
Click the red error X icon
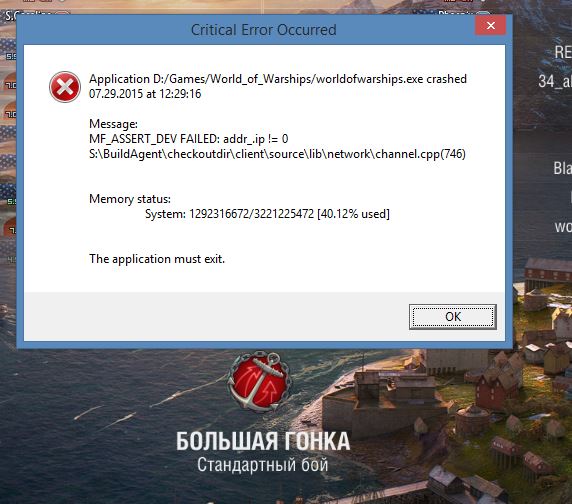[x=65, y=87]
